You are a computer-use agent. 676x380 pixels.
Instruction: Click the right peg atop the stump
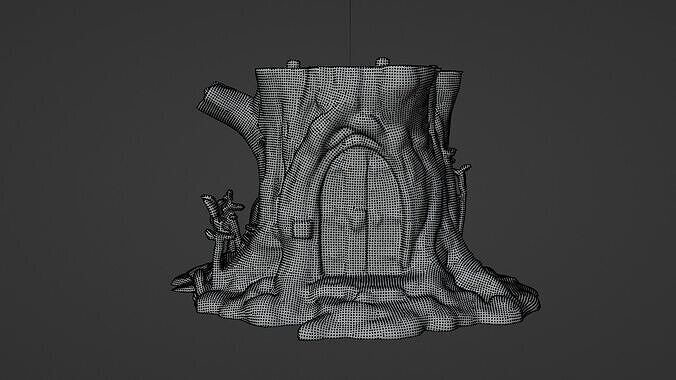pos(382,62)
